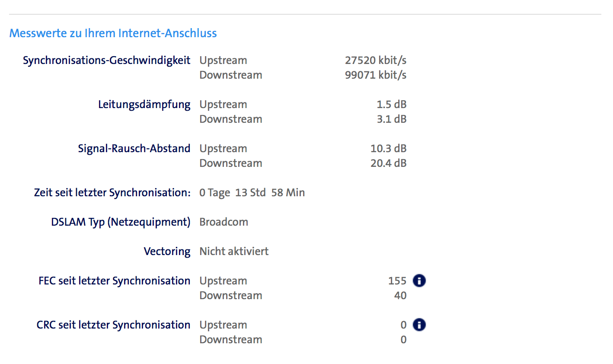This screenshot has width=613, height=364.
Task: Click the info icon beside FEC Upstream value
Action: pyautogui.click(x=419, y=281)
